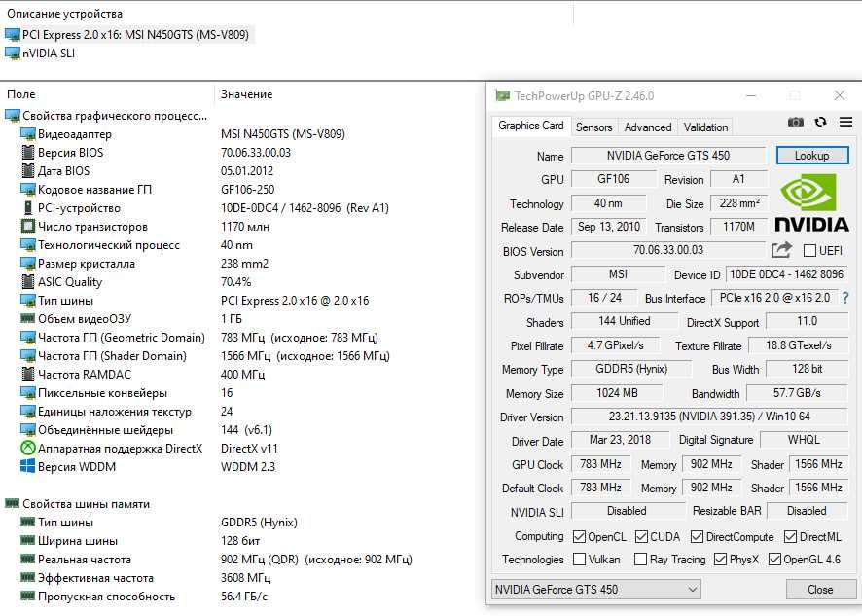Click the PCI-устройство row icon

[28, 208]
